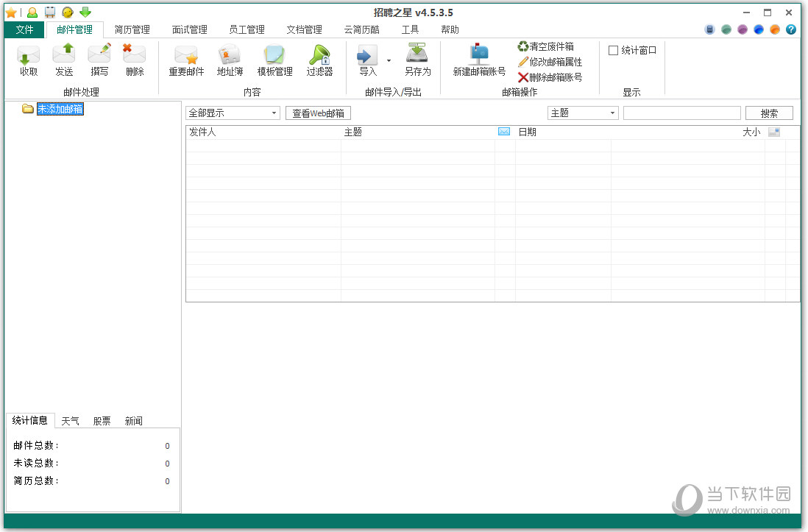
Task: Click the 查看Web邮箱 button
Action: point(318,113)
